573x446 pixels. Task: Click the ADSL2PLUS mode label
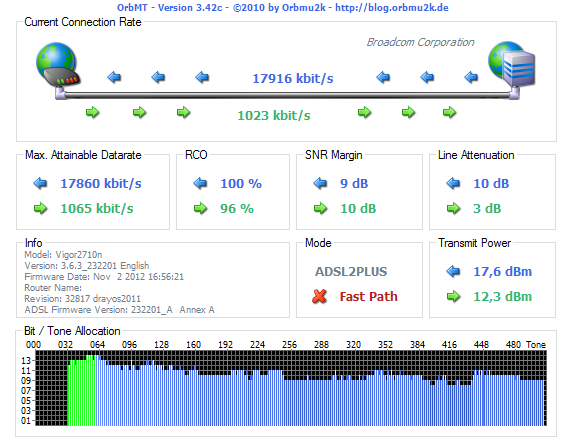point(351,272)
